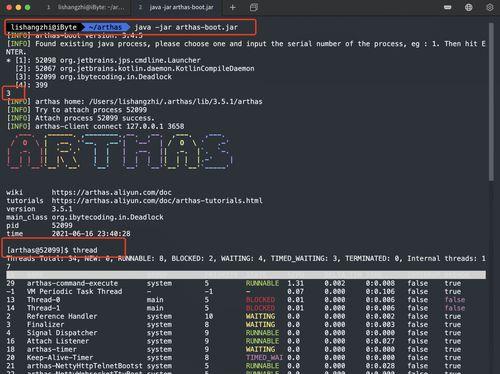This screenshot has width=500, height=374.
Task: Open a new terminal tab with plus icon
Action: coord(233,7)
